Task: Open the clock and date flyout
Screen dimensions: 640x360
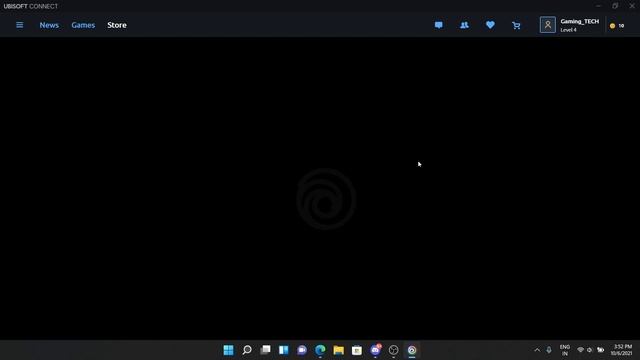Action: point(621,350)
